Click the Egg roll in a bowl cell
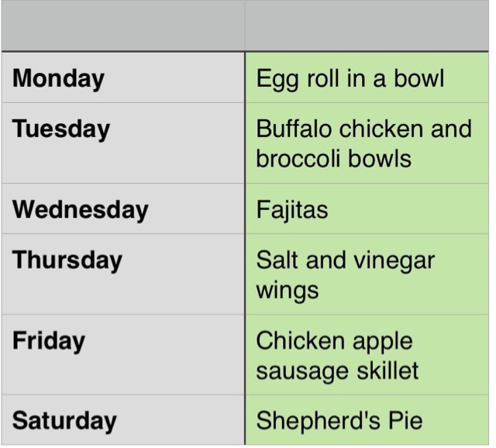This screenshot has width=496, height=448. pos(367,78)
